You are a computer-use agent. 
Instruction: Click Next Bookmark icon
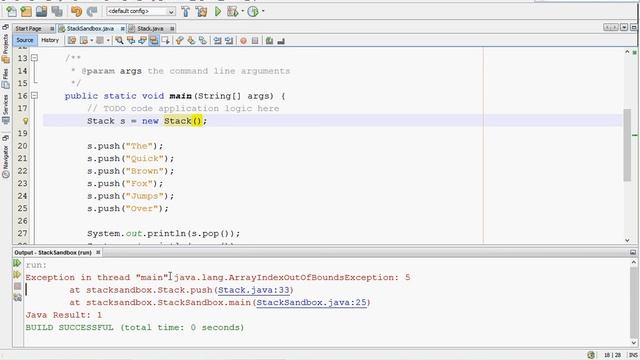pos(191,40)
